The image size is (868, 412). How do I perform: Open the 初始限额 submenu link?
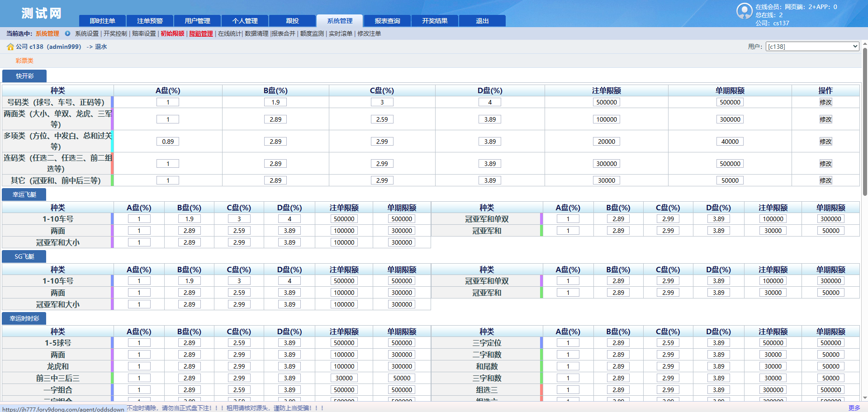point(172,33)
